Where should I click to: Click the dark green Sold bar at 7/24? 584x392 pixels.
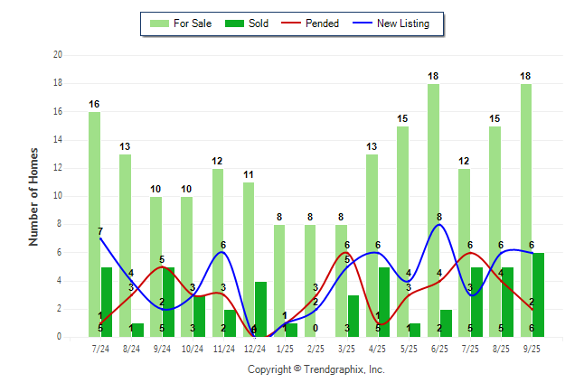107,302
